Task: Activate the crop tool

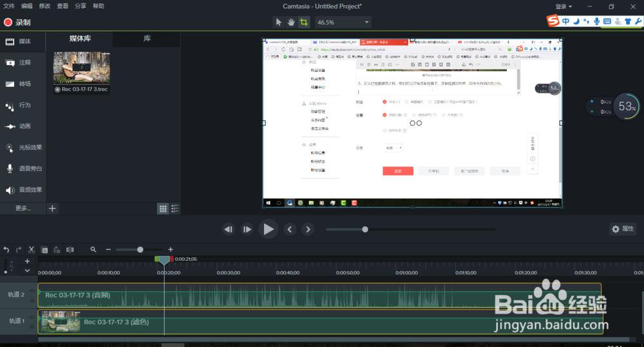Action: coord(304,22)
